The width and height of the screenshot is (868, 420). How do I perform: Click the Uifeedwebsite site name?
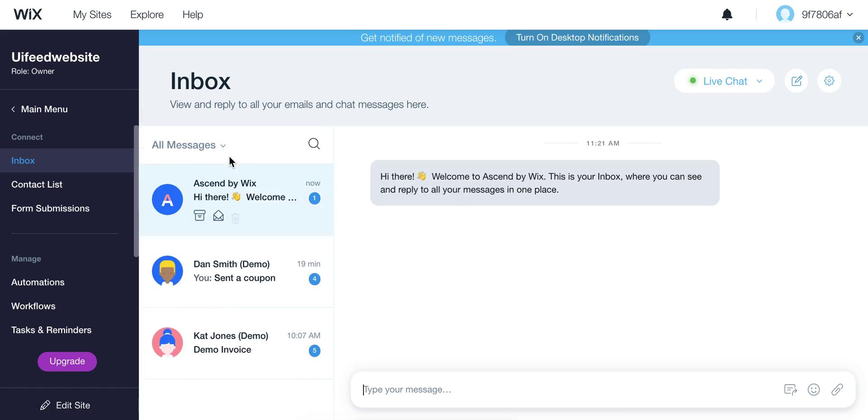coord(56,57)
